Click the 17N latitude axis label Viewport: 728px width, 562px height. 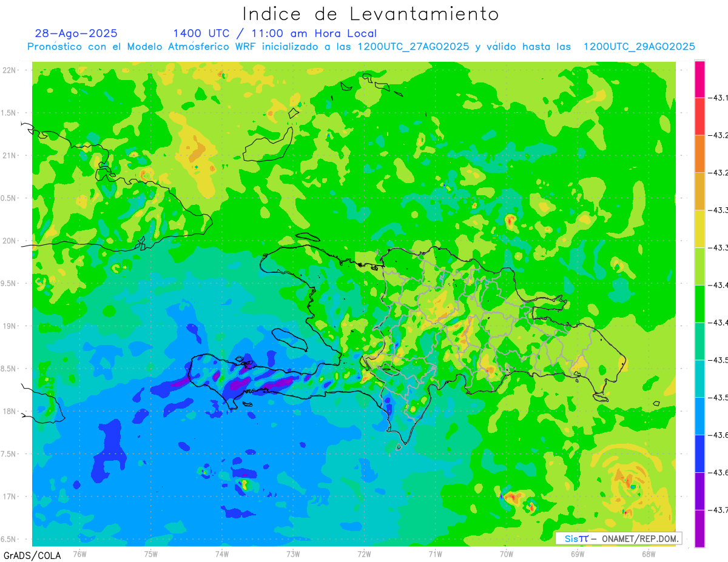pyautogui.click(x=9, y=497)
